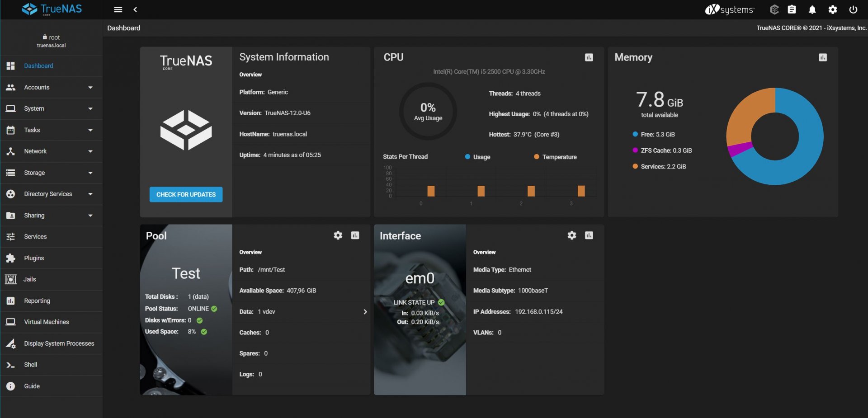This screenshot has width=868, height=418.
Task: Toggle the hamburger sidebar menu
Action: click(118, 9)
